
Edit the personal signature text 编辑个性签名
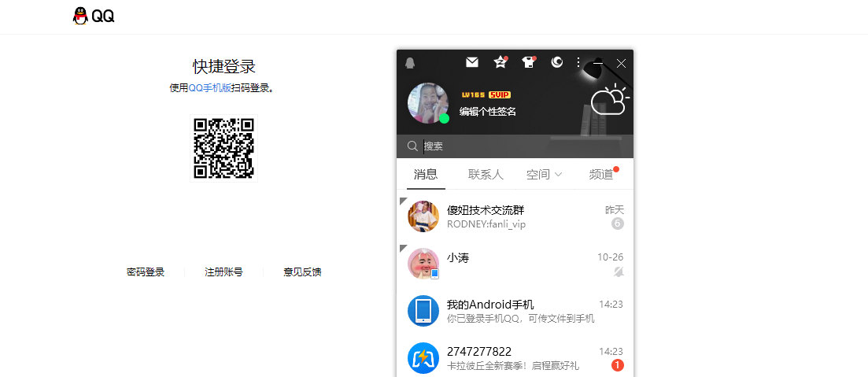click(x=488, y=112)
